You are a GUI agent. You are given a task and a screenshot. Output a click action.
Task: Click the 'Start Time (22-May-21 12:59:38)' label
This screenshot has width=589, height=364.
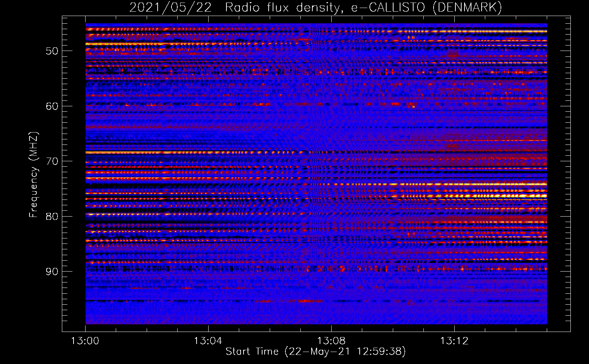click(x=316, y=352)
